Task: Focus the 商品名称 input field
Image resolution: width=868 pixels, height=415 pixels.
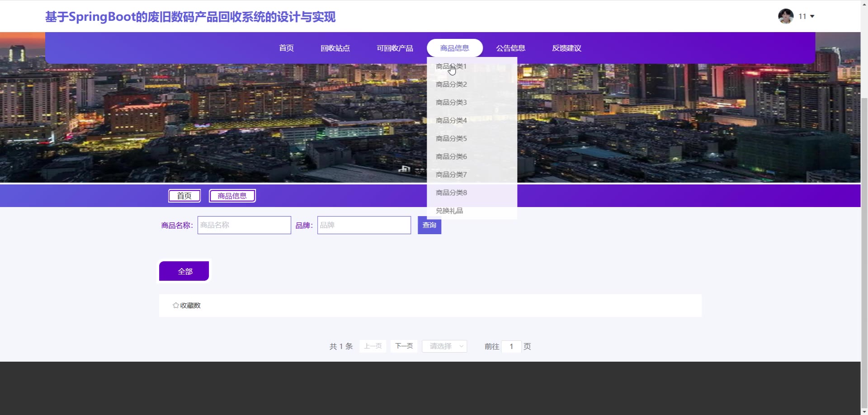Action: tap(244, 225)
